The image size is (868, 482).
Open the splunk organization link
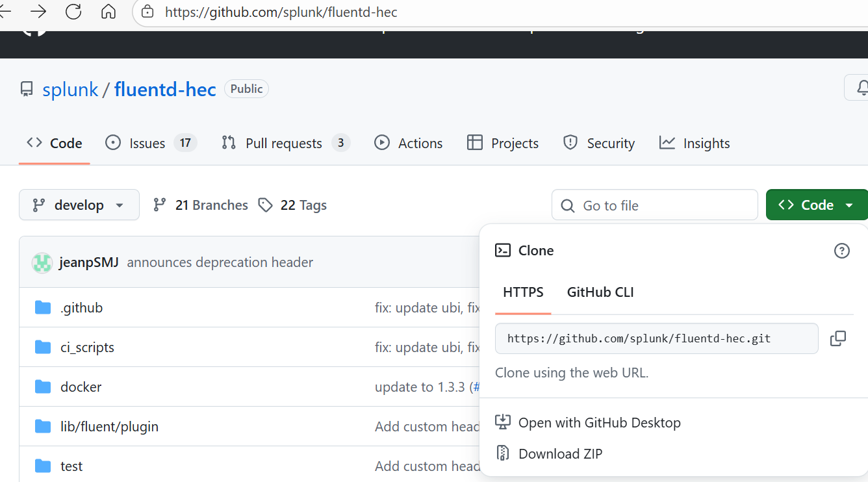pos(70,90)
